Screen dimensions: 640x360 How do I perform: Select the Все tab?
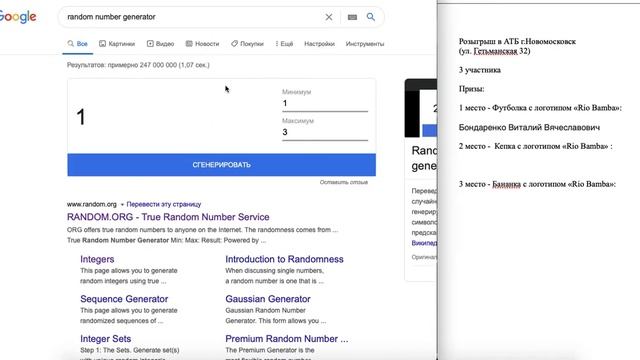[78, 44]
